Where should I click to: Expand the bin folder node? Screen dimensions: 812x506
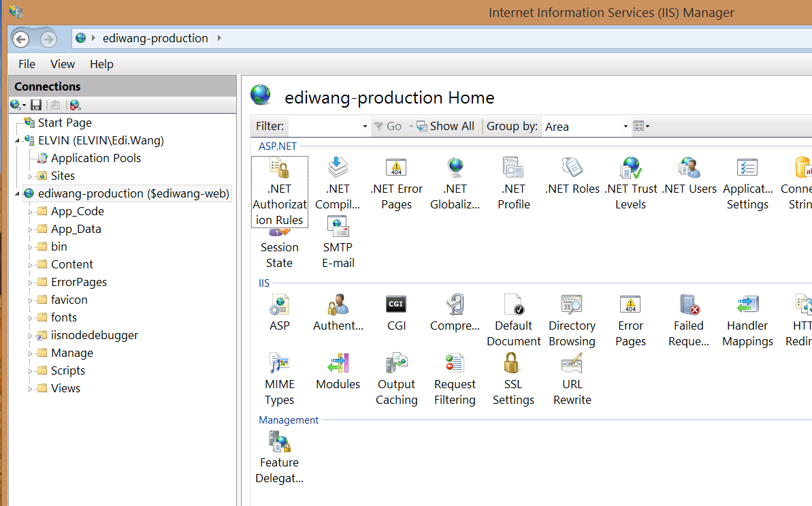pos(30,248)
